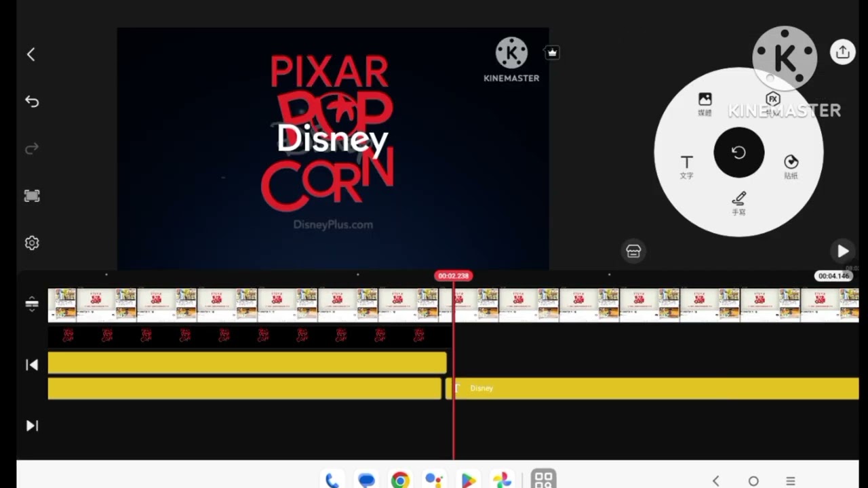
Task: Add a Sticker layer from radial menu
Action: pos(791,166)
